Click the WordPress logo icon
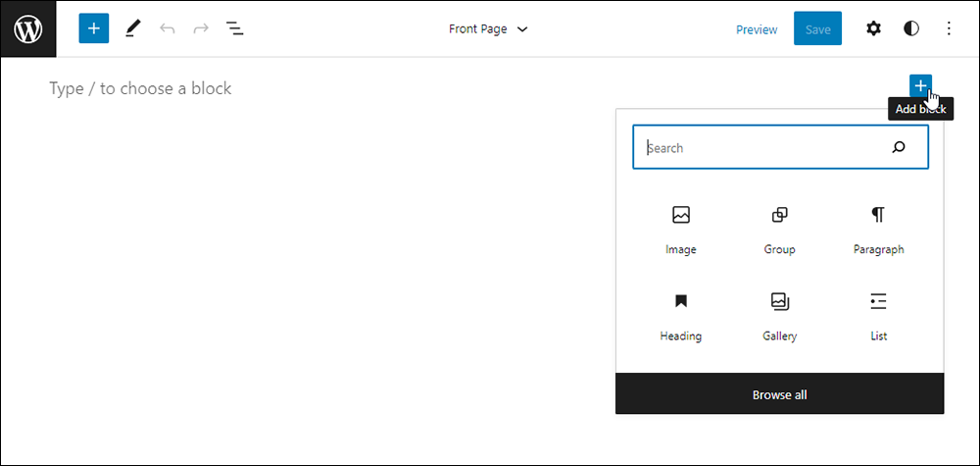 pyautogui.click(x=28, y=28)
